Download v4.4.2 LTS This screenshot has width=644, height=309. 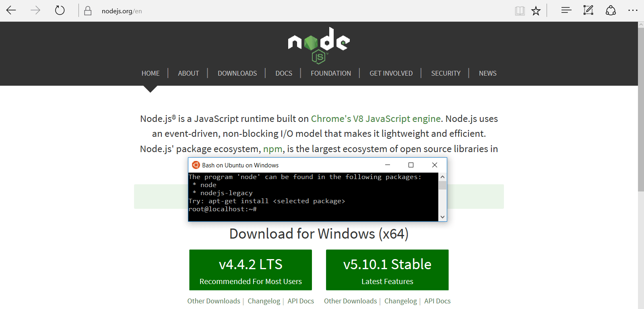point(251,270)
